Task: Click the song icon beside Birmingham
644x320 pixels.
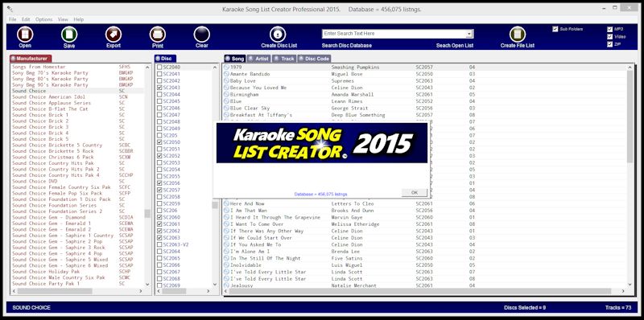Action: (x=226, y=94)
